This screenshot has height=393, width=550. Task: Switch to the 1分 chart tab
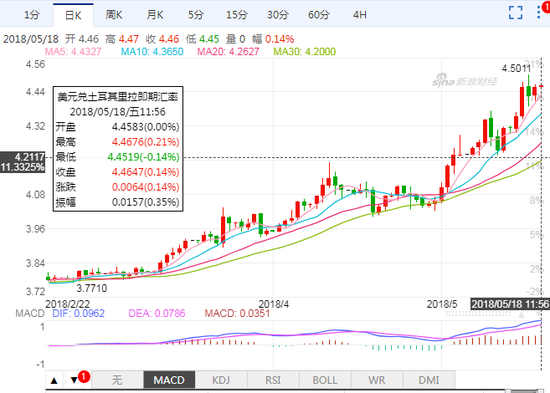[32, 15]
